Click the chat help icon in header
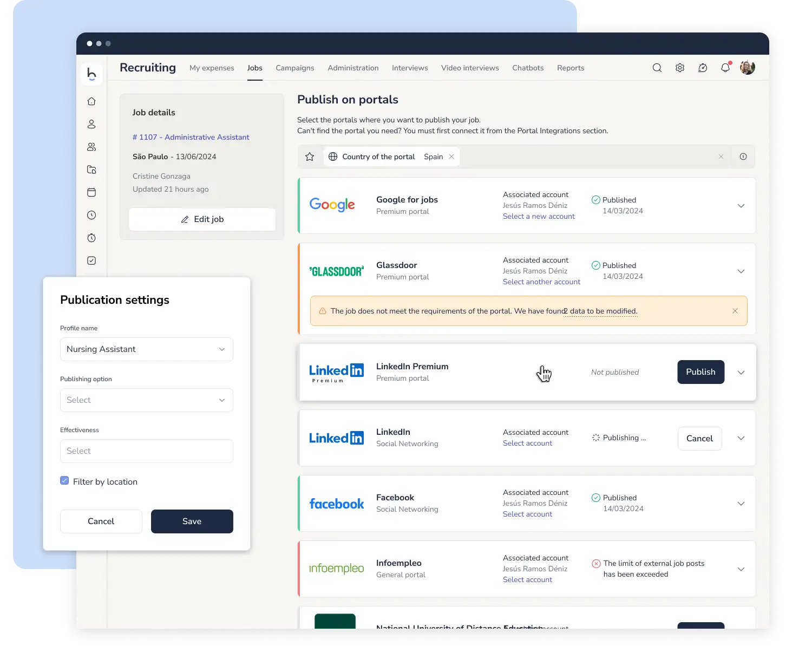The image size is (812, 646). (703, 68)
